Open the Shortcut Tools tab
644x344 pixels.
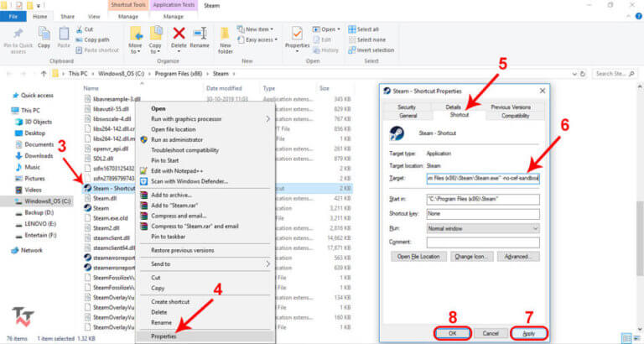[128, 5]
